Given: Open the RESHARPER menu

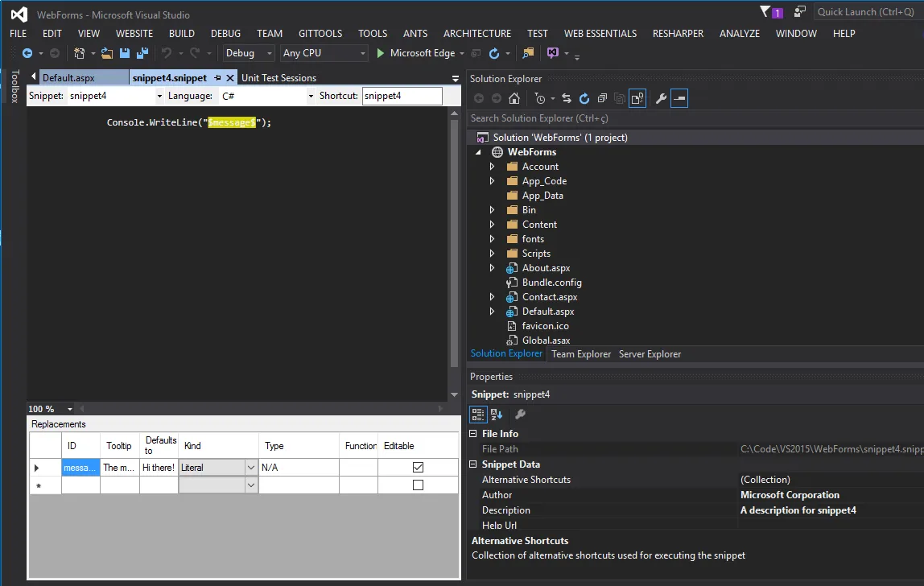Looking at the screenshot, I should pos(678,33).
